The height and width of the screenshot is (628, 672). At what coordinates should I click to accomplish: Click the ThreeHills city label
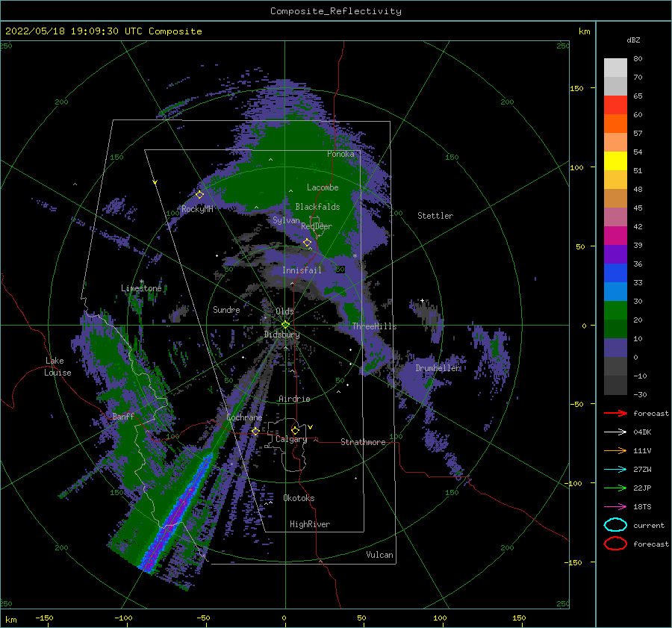(375, 326)
